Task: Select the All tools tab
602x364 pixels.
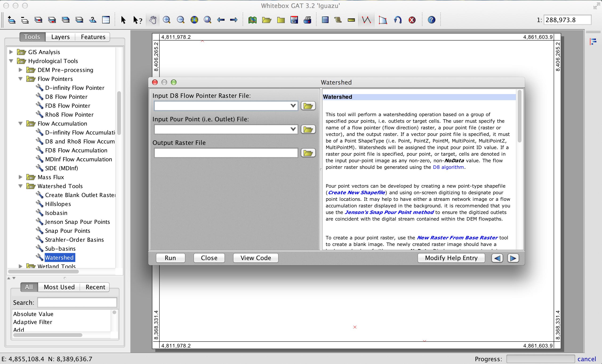Action: tap(29, 287)
